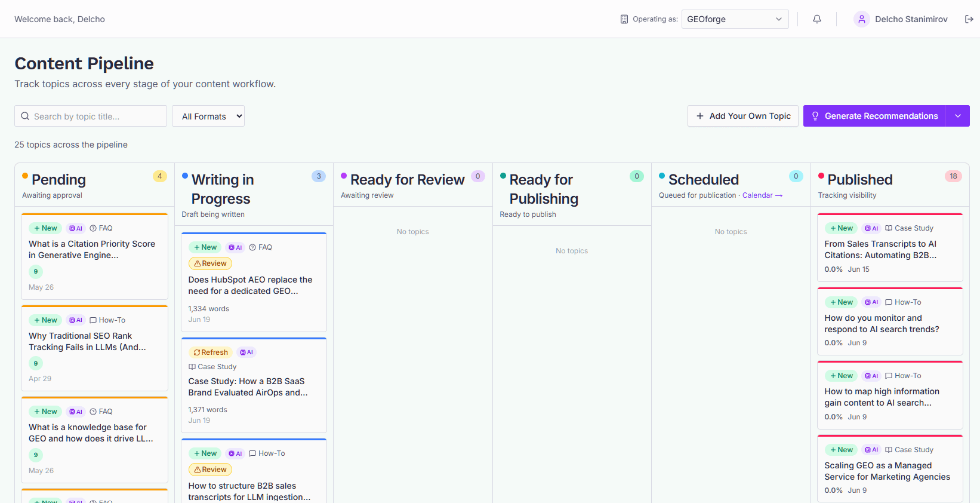Screen dimensions: 980x503
Task: Open the Citation Priority Score topic card
Action: pos(95,256)
